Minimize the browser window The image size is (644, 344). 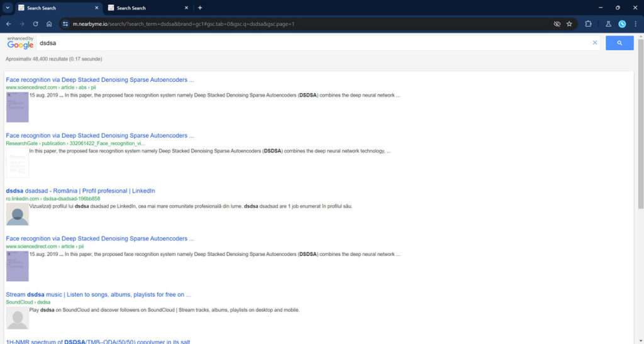601,8
